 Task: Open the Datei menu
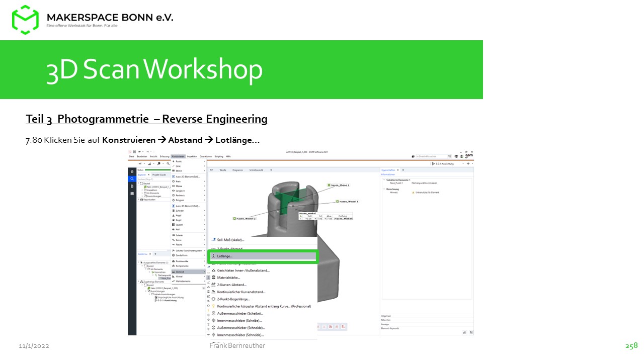pyautogui.click(x=131, y=157)
